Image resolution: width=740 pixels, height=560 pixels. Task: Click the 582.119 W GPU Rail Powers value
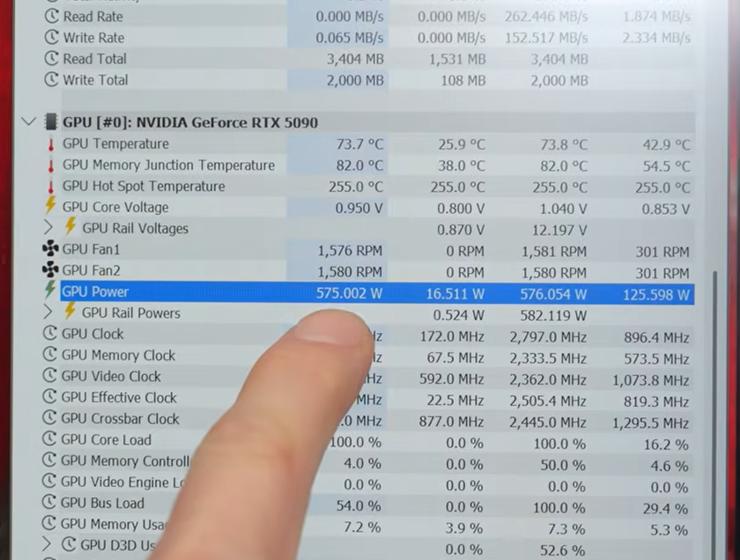[x=553, y=315]
